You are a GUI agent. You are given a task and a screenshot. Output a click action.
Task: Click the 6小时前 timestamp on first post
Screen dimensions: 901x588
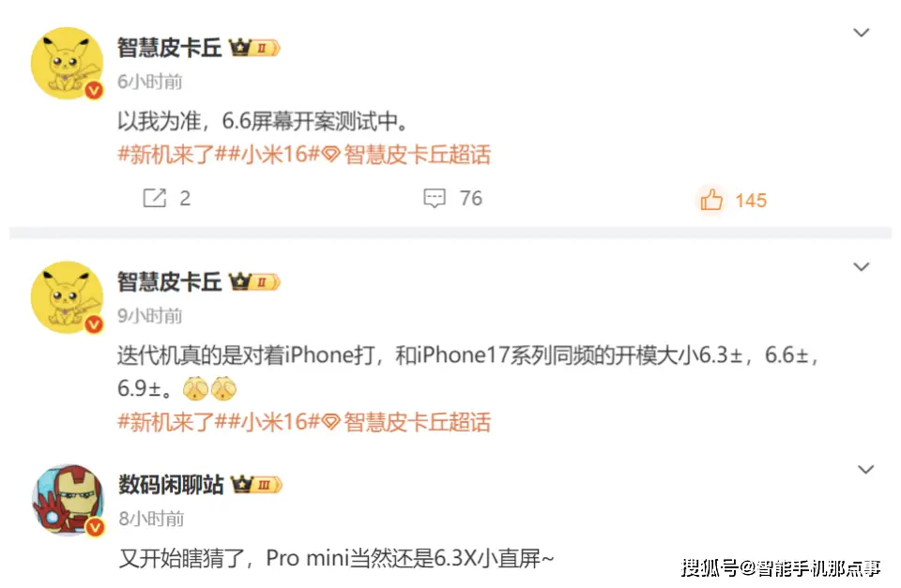coord(149,82)
